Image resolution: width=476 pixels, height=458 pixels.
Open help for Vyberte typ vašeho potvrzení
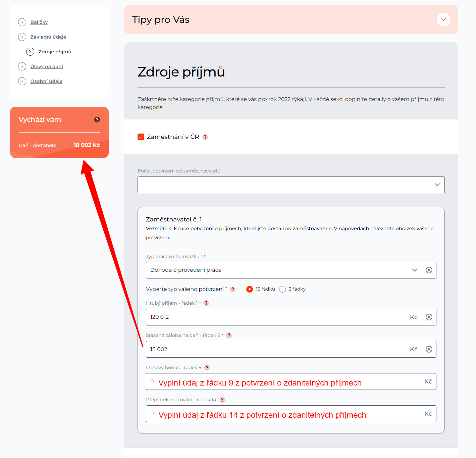point(233,289)
